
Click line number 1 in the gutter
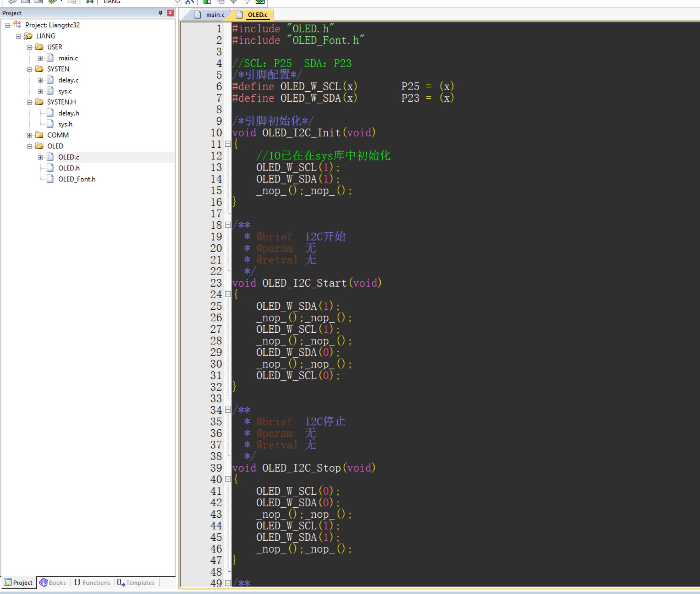219,29
